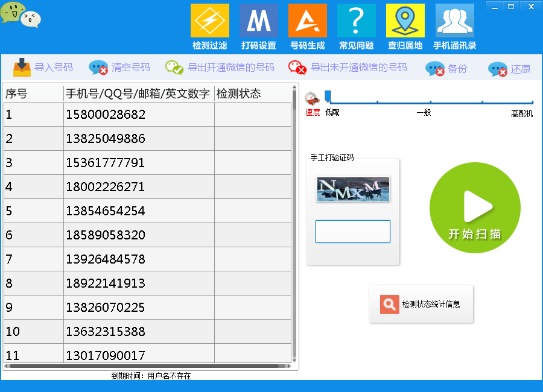Click 清空号码 to clear numbers
This screenshot has width=543, height=392.
[x=119, y=68]
